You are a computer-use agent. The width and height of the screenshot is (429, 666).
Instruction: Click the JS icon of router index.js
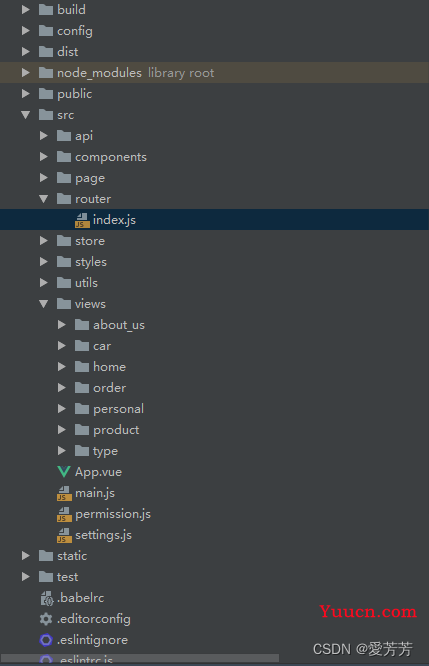82,220
